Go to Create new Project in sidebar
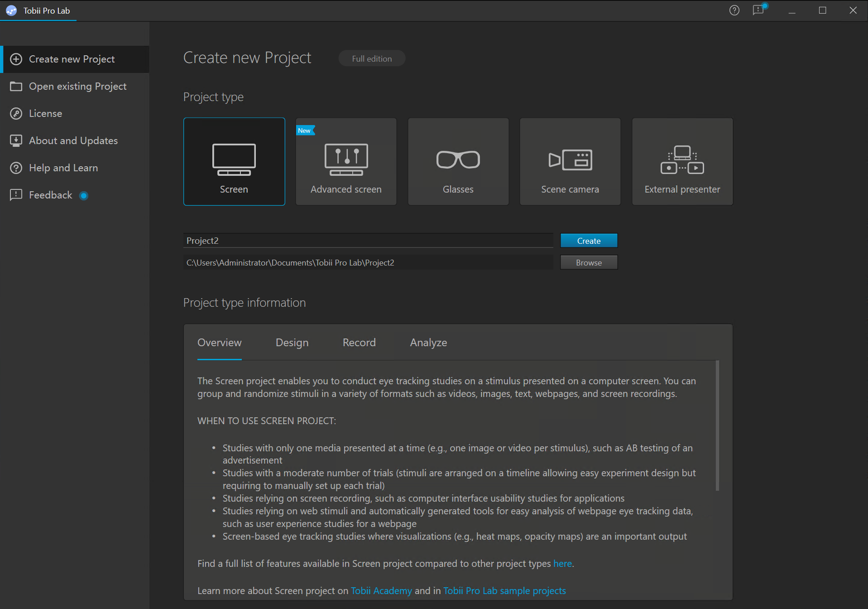Viewport: 868px width, 609px height. point(75,59)
